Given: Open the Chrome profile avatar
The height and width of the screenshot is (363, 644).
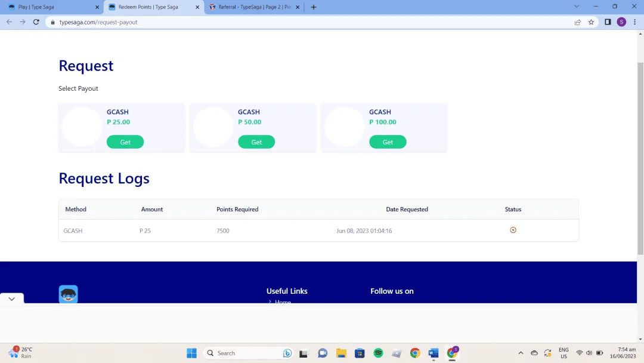Looking at the screenshot, I should coord(621,22).
